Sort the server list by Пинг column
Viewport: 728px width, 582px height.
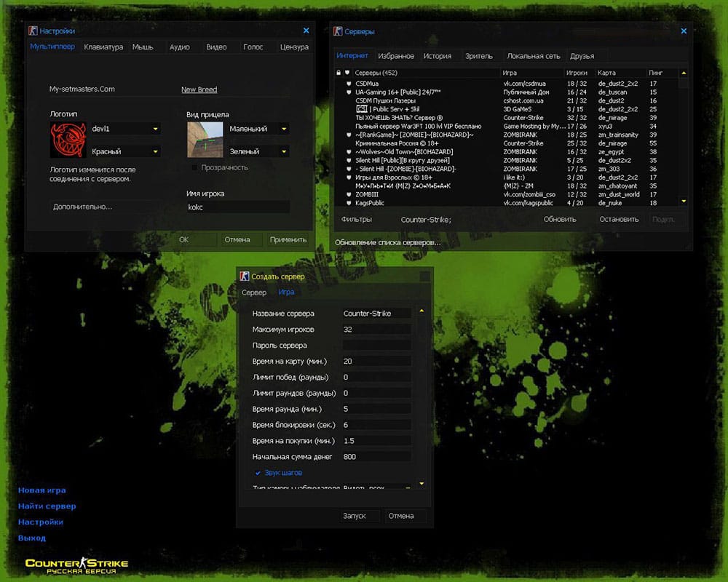[656, 73]
